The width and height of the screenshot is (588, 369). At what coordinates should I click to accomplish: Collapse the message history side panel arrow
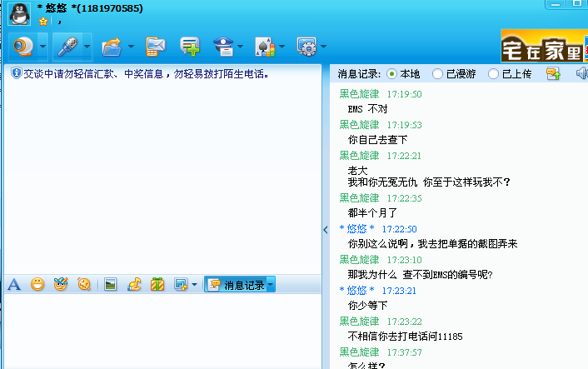[x=326, y=230]
